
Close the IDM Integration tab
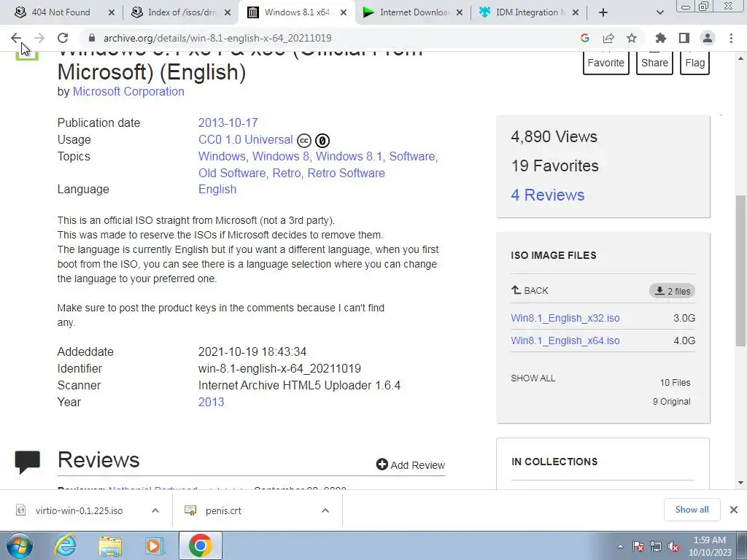coord(576,12)
